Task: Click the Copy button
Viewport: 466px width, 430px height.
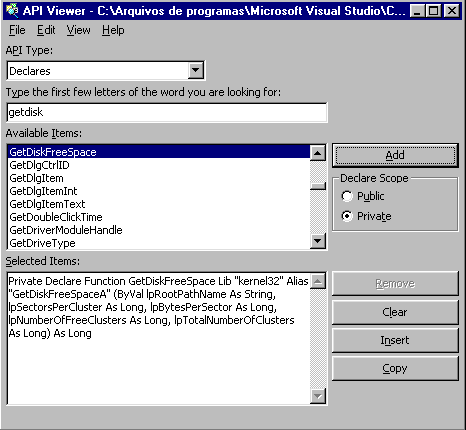Action: point(395,368)
